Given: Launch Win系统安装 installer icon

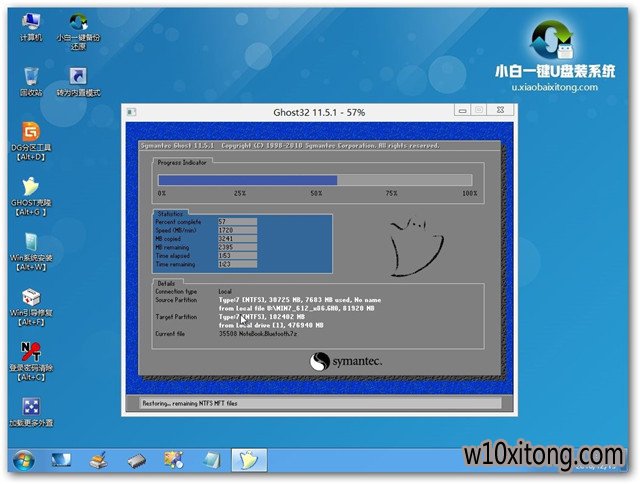Looking at the screenshot, I should point(31,251).
